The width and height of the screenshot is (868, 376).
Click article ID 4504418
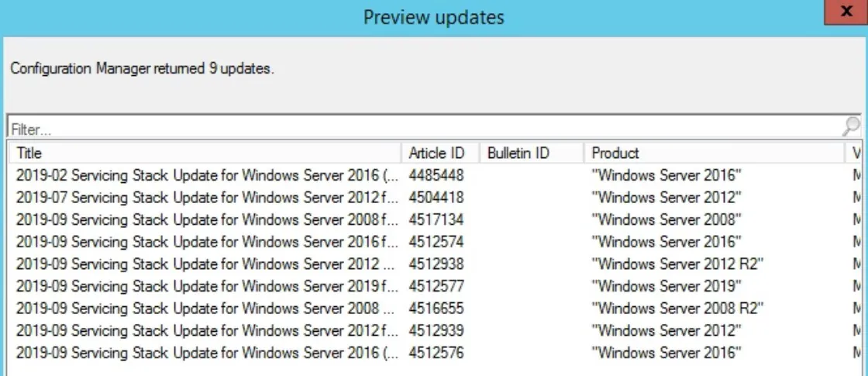[x=436, y=197]
